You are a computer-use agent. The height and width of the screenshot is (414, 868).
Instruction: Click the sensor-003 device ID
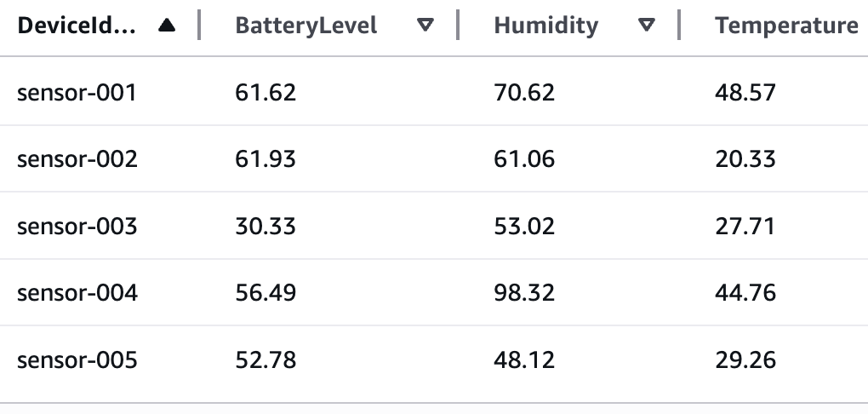click(x=77, y=227)
